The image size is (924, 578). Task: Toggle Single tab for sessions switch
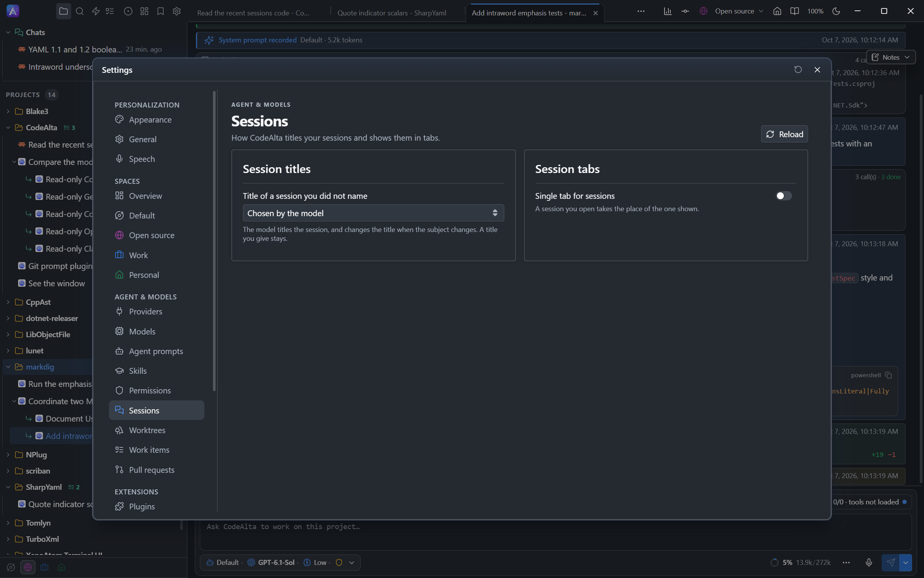click(783, 196)
